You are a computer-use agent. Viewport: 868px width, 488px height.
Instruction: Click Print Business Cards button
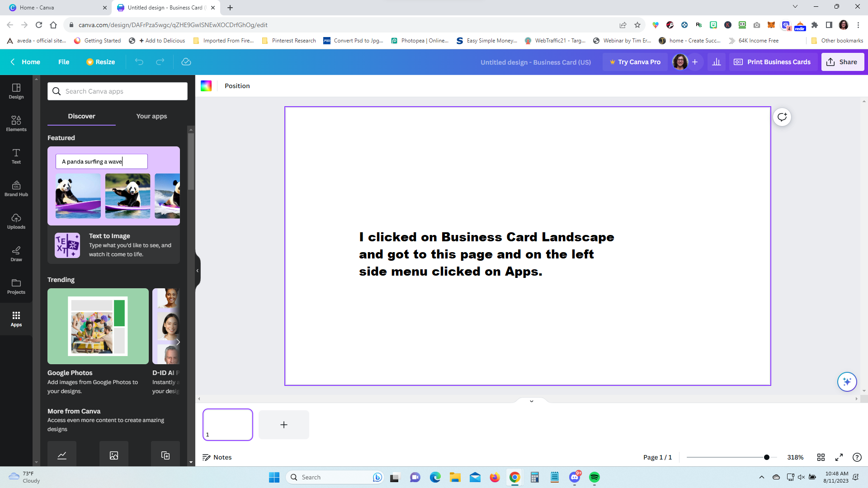coord(772,62)
